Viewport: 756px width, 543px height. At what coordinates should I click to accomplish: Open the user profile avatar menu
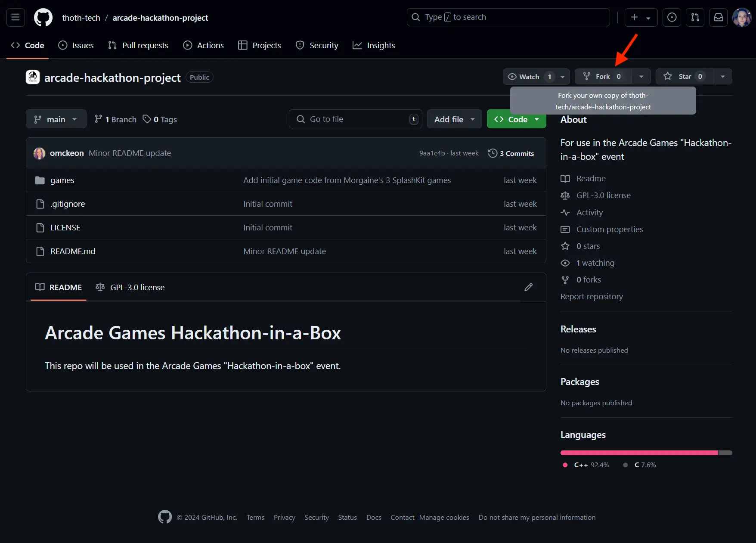pos(742,17)
